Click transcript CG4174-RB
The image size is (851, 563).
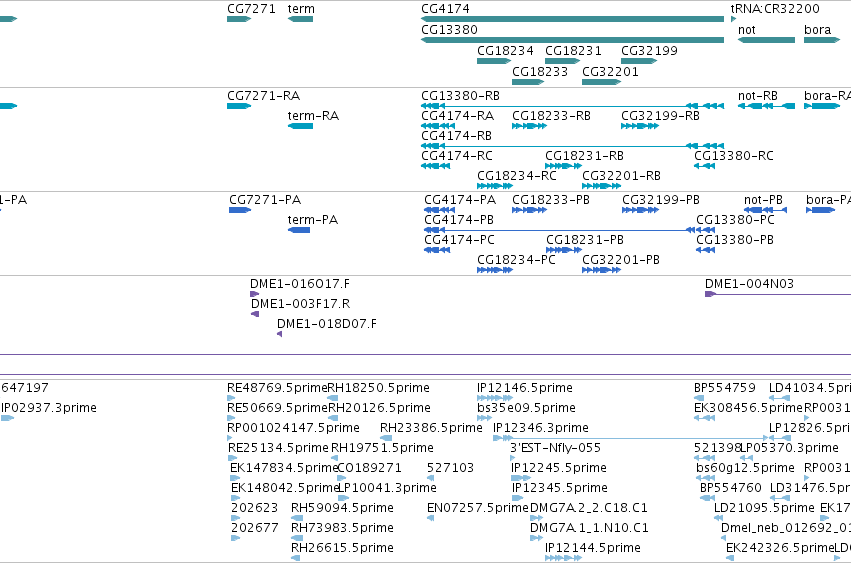[456, 136]
